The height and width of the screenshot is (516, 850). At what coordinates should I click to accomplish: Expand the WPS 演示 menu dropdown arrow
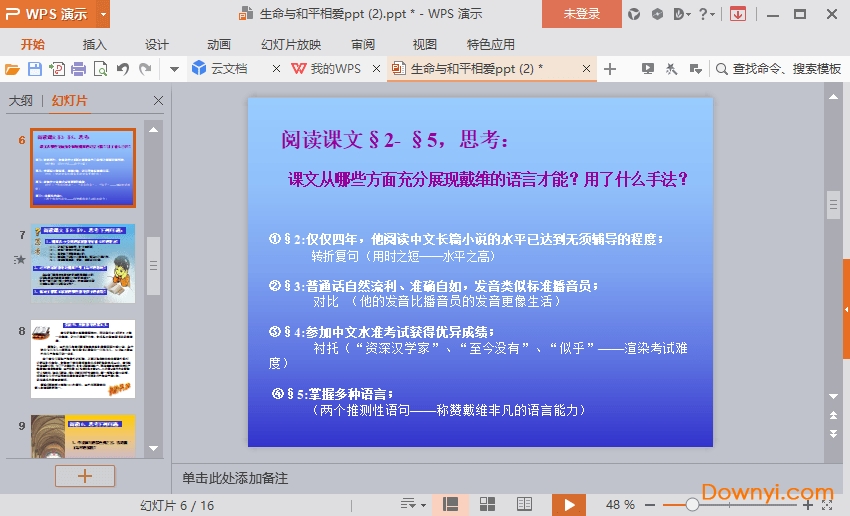click(x=103, y=14)
